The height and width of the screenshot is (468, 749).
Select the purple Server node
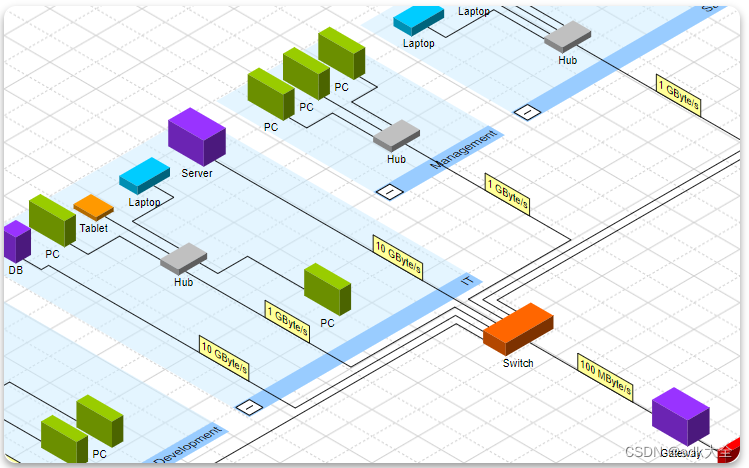pyautogui.click(x=197, y=137)
